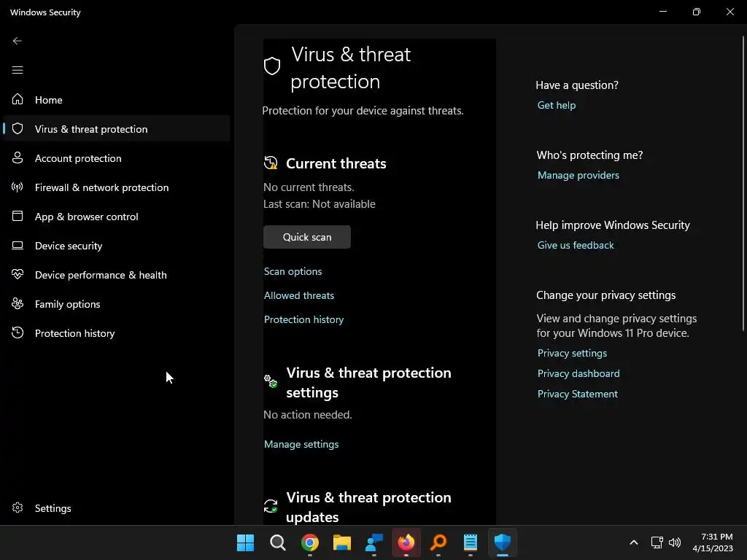
Task: Open the Notepad taskbar icon
Action: point(471,542)
